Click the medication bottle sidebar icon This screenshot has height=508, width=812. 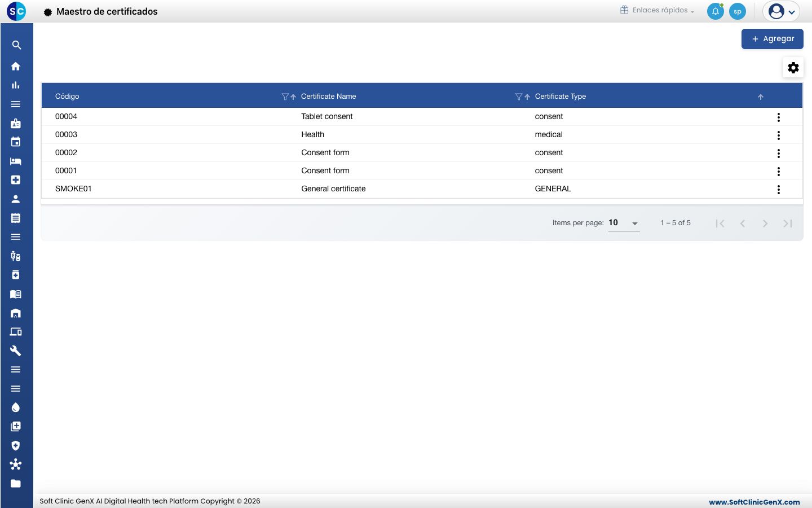(16, 275)
